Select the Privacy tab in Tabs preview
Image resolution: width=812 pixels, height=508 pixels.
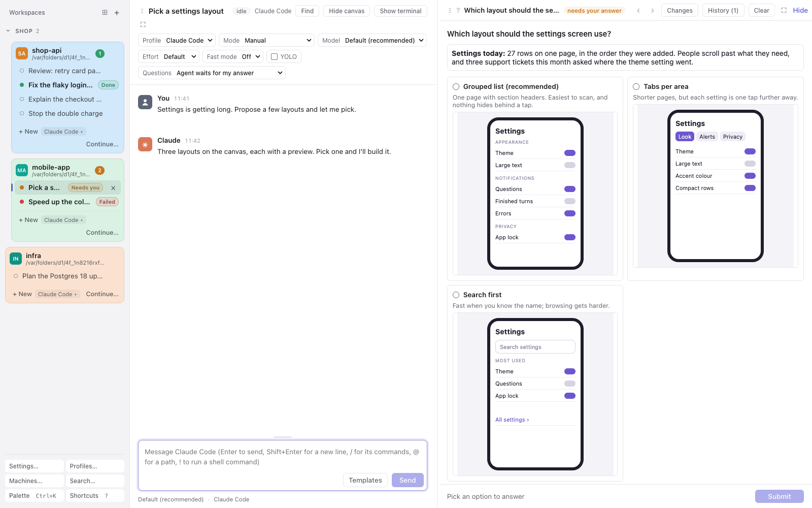733,137
